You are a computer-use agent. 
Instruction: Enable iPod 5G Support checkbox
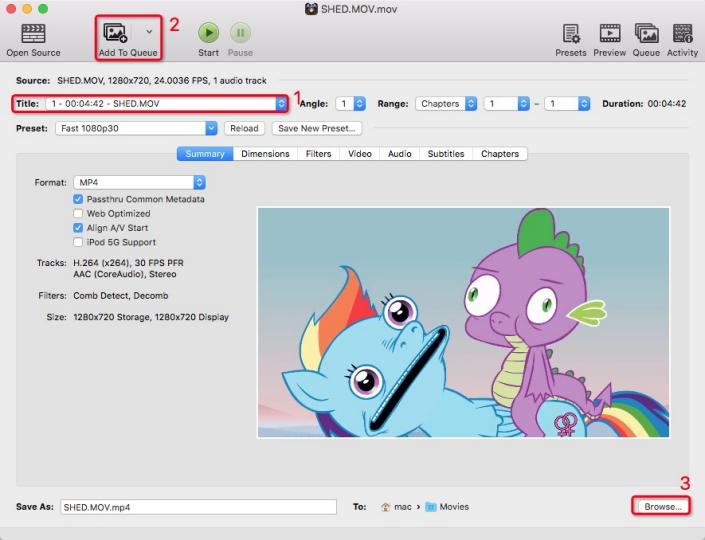(78, 242)
